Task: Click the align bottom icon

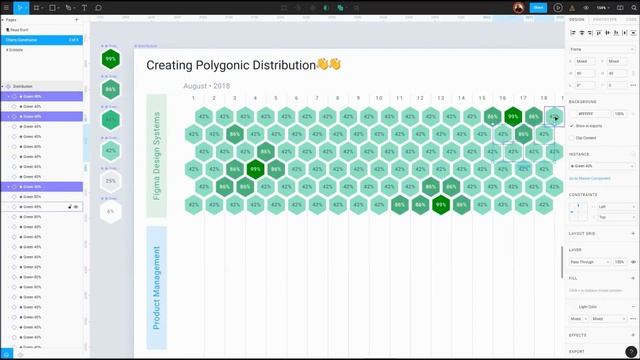Action: (x=616, y=33)
